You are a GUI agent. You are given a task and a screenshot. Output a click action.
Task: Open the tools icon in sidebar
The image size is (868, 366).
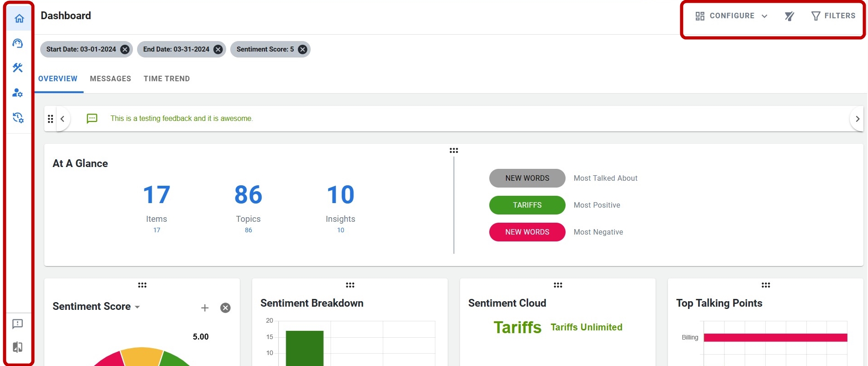click(18, 68)
